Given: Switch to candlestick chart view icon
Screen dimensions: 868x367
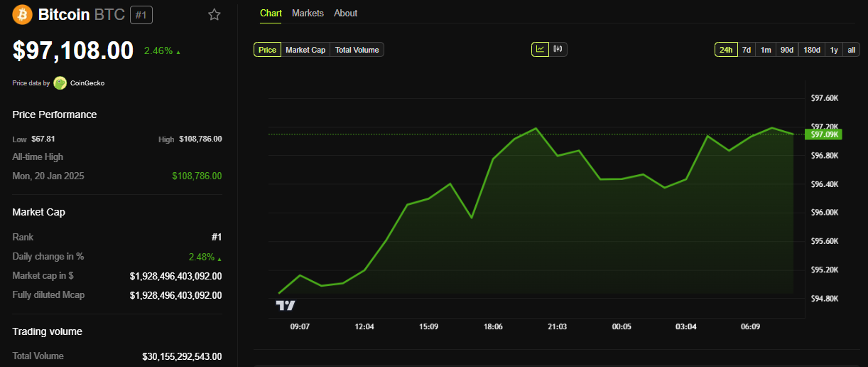Looking at the screenshot, I should [x=558, y=49].
